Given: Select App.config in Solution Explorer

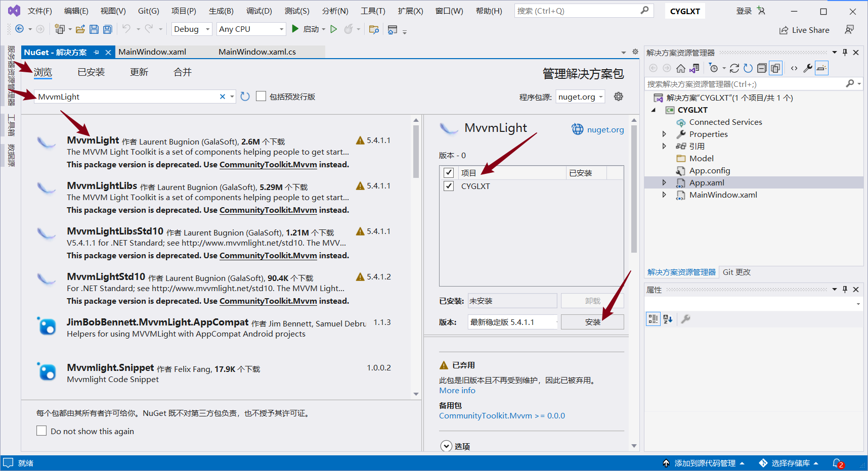Looking at the screenshot, I should pos(710,170).
